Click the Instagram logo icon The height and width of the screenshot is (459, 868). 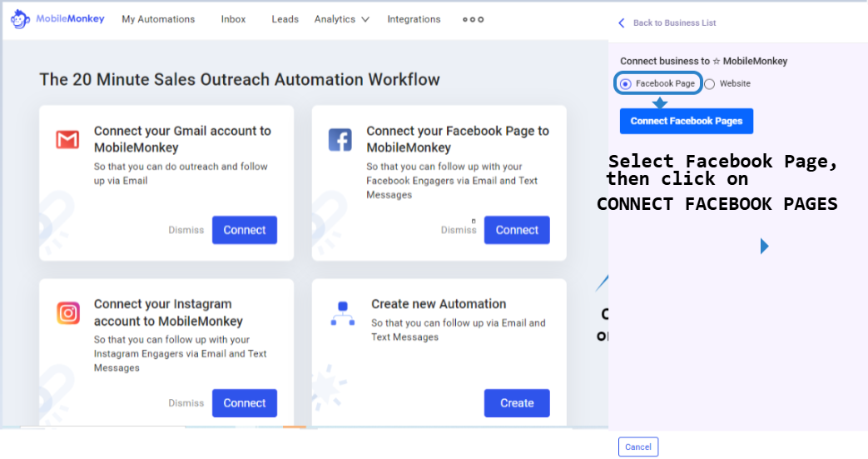coord(68,313)
